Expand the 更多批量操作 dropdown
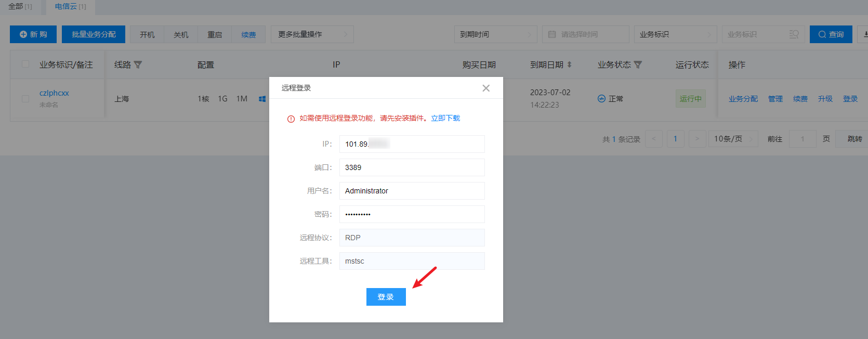The height and width of the screenshot is (339, 868). (312, 34)
